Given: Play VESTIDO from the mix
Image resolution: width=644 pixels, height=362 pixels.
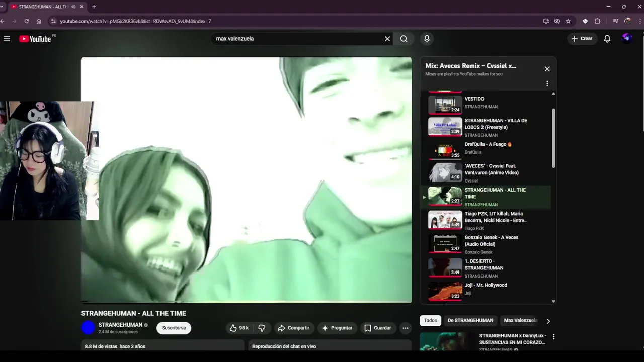Looking at the screenshot, I should point(486,104).
